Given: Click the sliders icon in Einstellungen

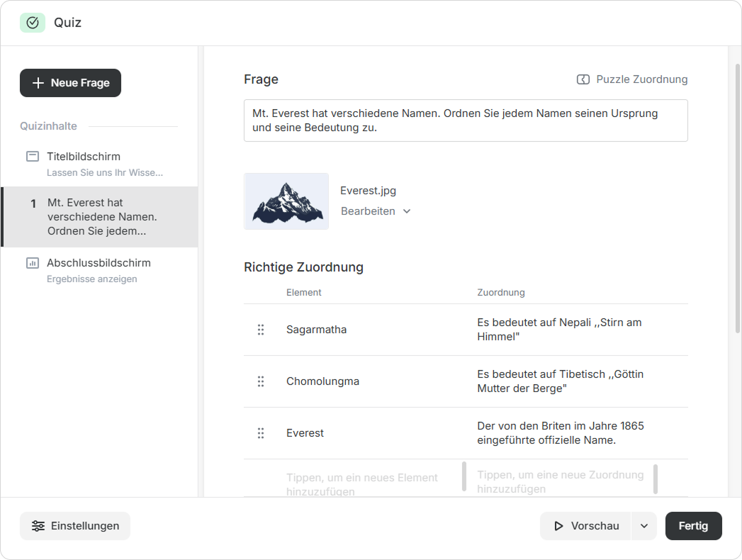Looking at the screenshot, I should click(x=38, y=526).
